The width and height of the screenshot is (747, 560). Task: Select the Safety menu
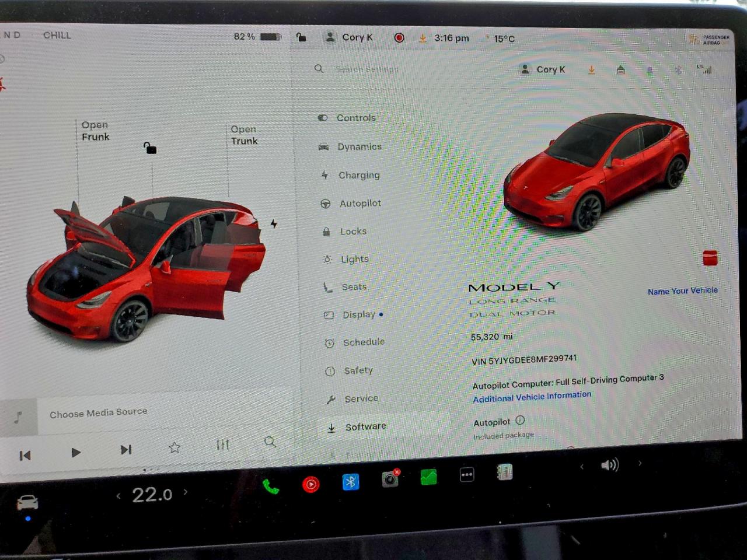pyautogui.click(x=349, y=370)
